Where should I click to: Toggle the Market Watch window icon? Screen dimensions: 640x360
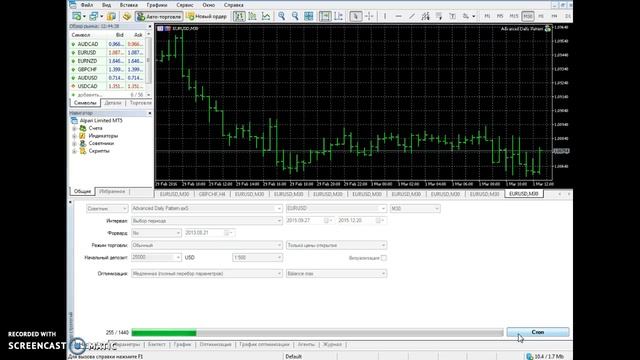pos(111,16)
